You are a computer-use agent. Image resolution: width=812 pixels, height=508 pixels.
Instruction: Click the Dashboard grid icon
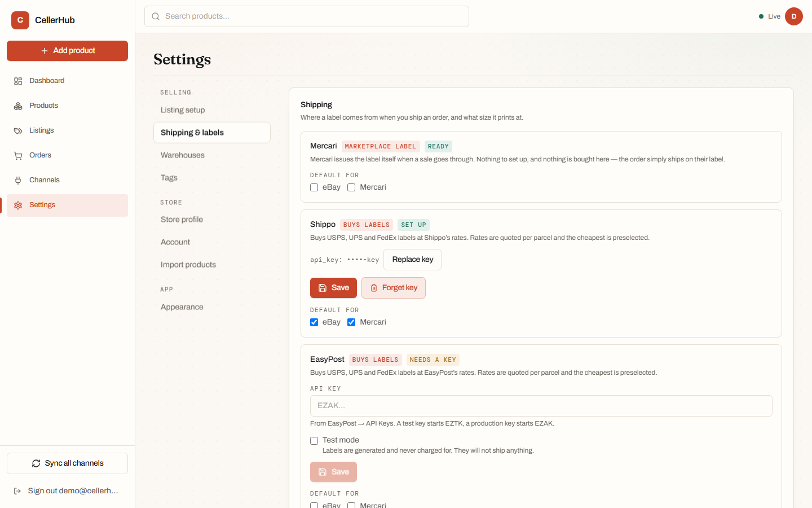pyautogui.click(x=18, y=81)
